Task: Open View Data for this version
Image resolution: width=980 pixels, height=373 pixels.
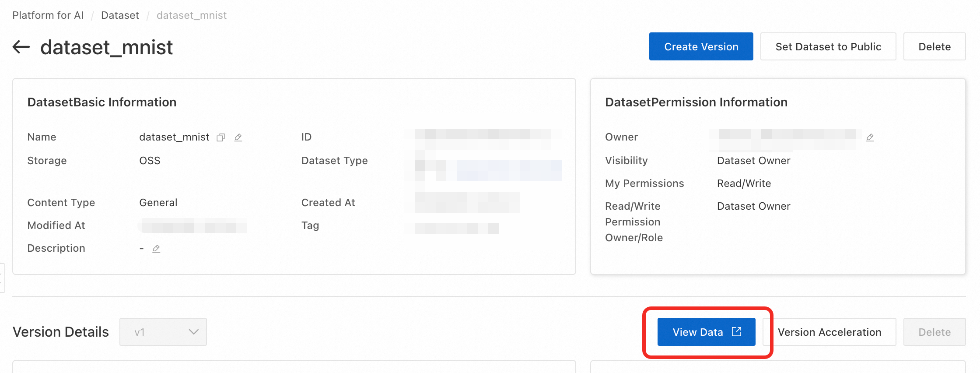Action: point(698,332)
